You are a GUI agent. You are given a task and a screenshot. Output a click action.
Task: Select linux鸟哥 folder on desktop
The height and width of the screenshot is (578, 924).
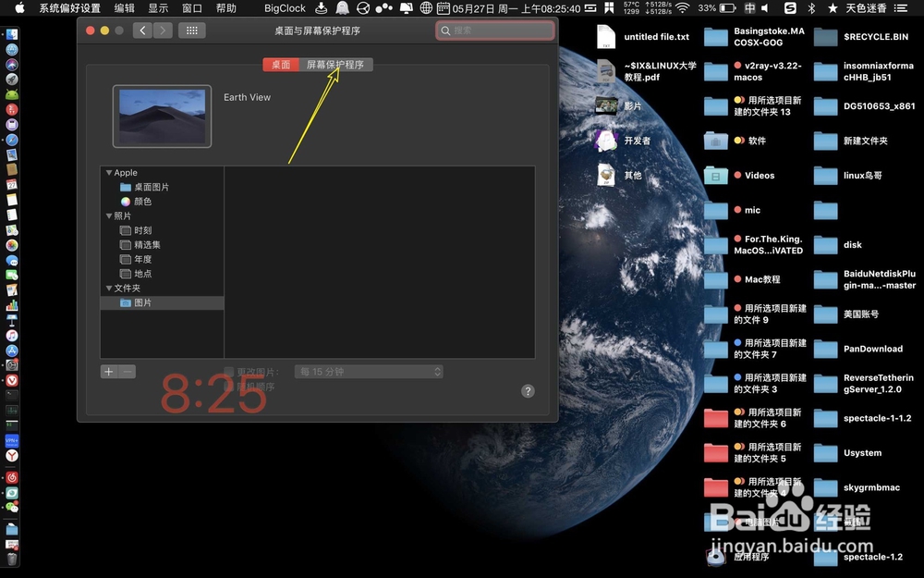848,175
